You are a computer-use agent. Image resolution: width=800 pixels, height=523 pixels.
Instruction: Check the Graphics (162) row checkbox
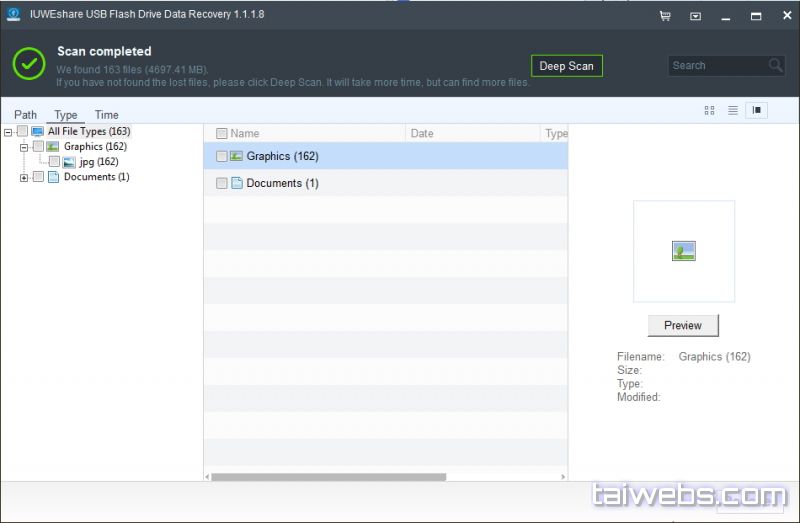pyautogui.click(x=222, y=156)
